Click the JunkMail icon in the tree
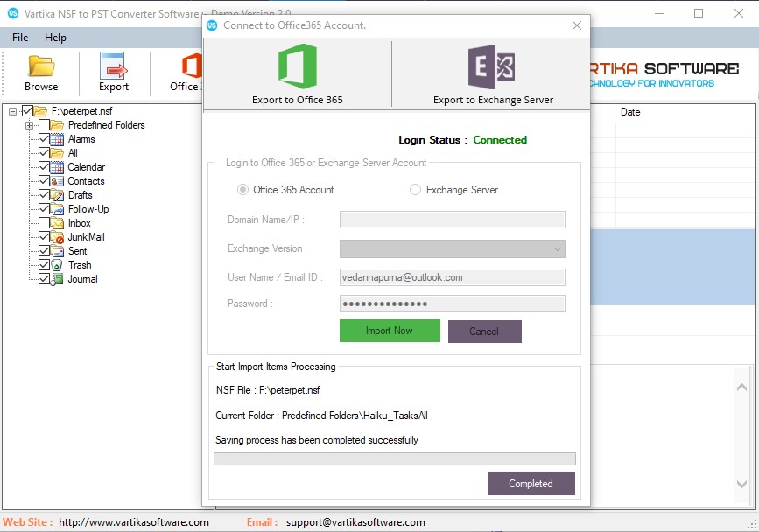759x532 pixels. [x=57, y=237]
